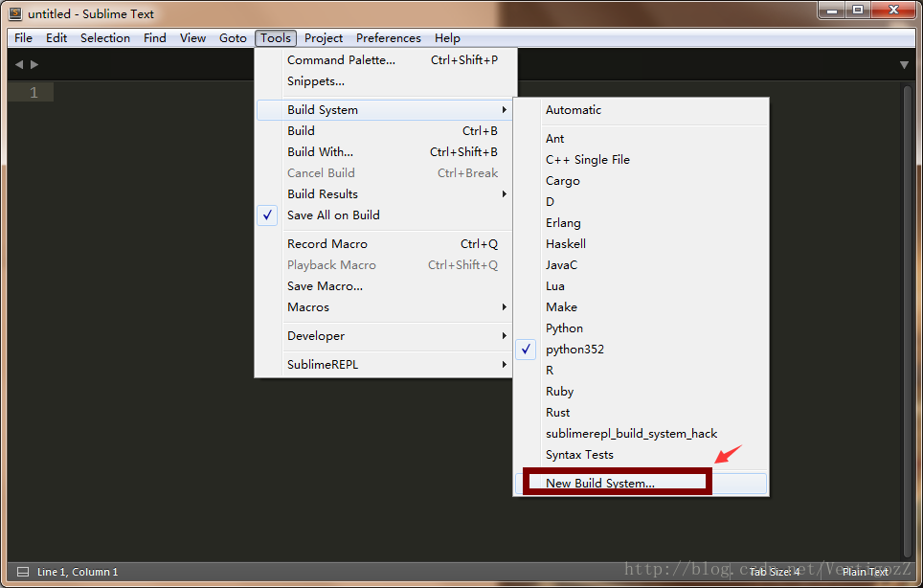Close the open Tools menu
The image size is (923, 588).
point(276,38)
